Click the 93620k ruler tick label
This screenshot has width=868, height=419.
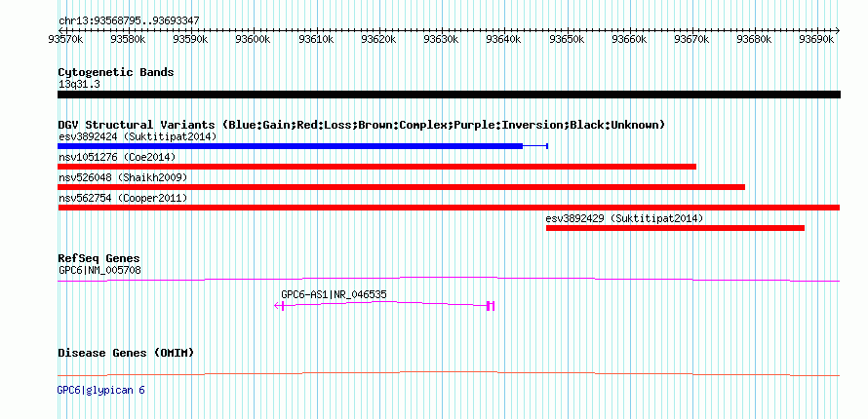(378, 39)
